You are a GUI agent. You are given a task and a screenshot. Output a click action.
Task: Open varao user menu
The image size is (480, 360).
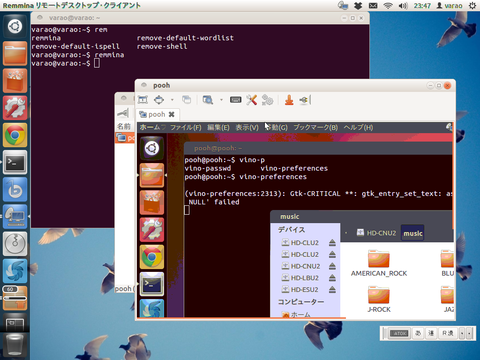[x=449, y=6]
